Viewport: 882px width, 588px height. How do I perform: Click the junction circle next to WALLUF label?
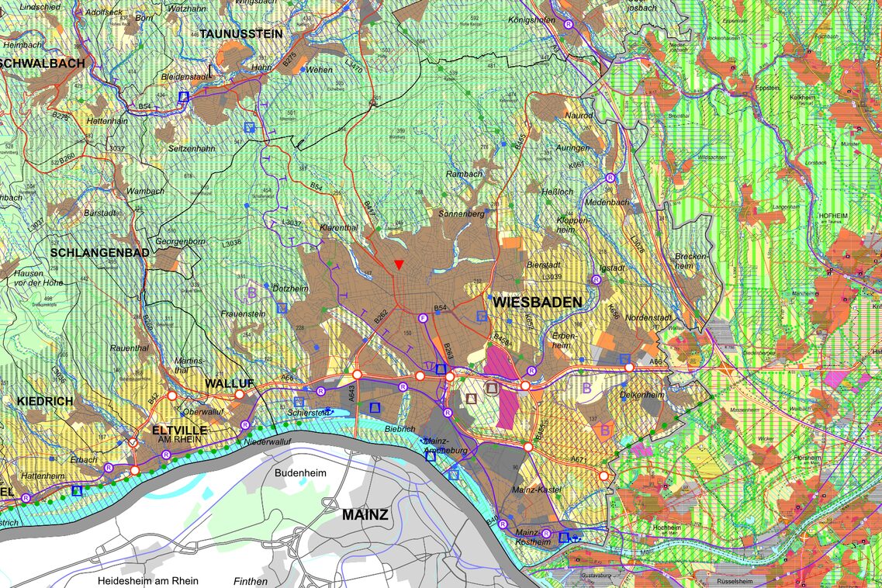[240, 394]
